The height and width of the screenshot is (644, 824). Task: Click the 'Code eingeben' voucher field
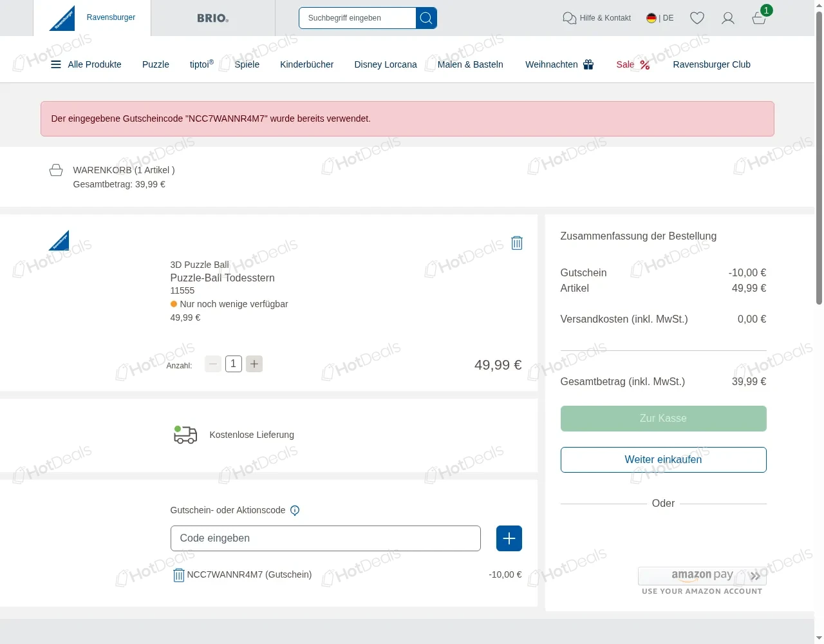click(326, 538)
